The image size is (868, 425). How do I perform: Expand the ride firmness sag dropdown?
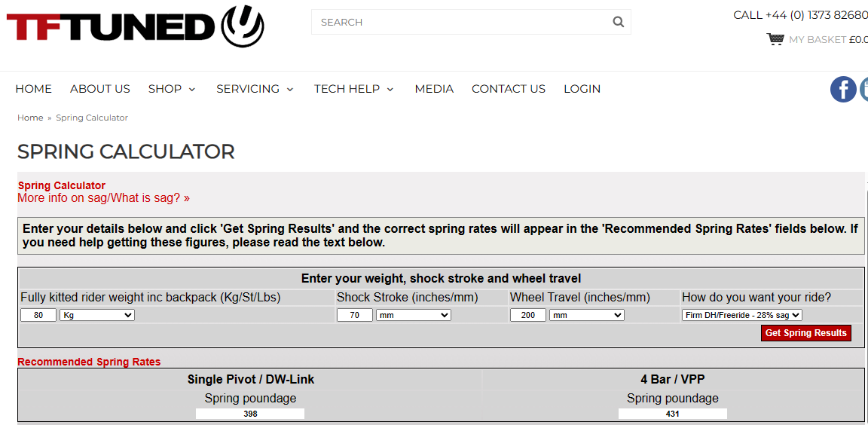click(x=742, y=315)
